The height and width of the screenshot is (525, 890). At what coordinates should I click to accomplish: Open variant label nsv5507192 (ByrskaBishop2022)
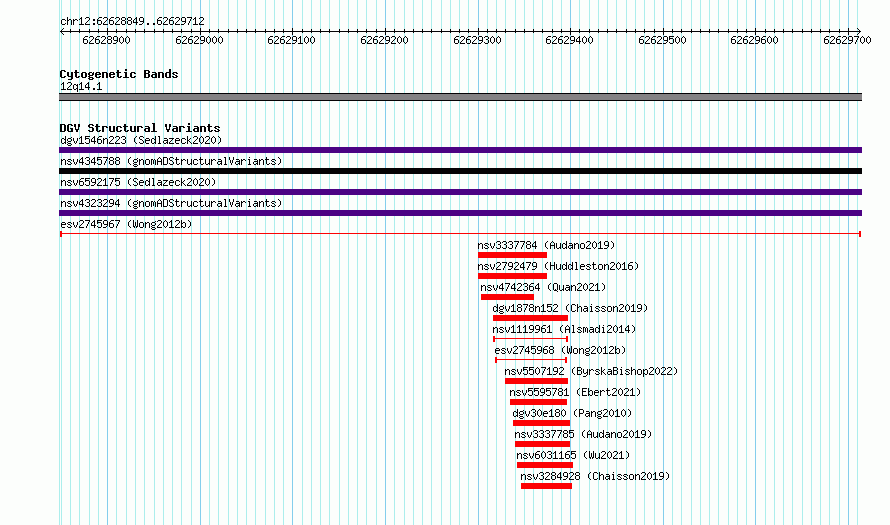pyautogui.click(x=591, y=371)
